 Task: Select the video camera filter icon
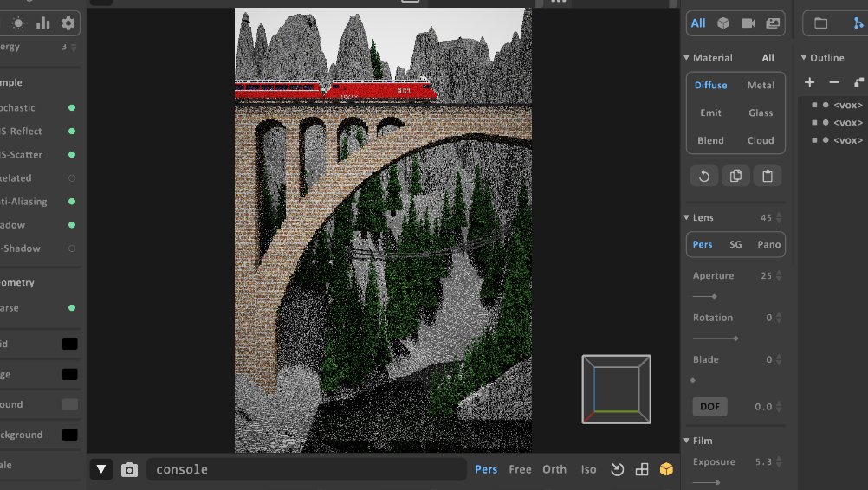[748, 23]
